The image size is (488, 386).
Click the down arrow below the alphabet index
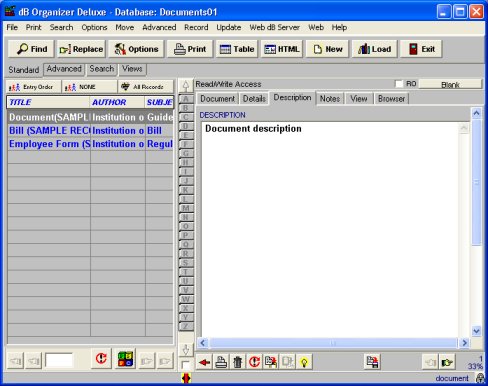(x=186, y=350)
